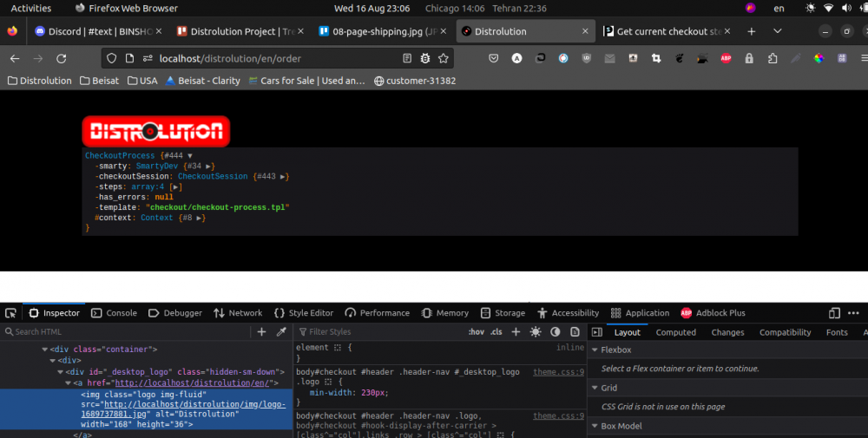Collapse the Flexbox section in Layout

(595, 350)
